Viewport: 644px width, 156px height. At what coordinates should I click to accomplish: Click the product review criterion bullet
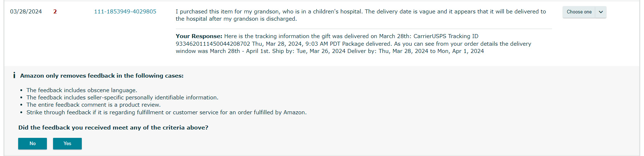(93, 105)
